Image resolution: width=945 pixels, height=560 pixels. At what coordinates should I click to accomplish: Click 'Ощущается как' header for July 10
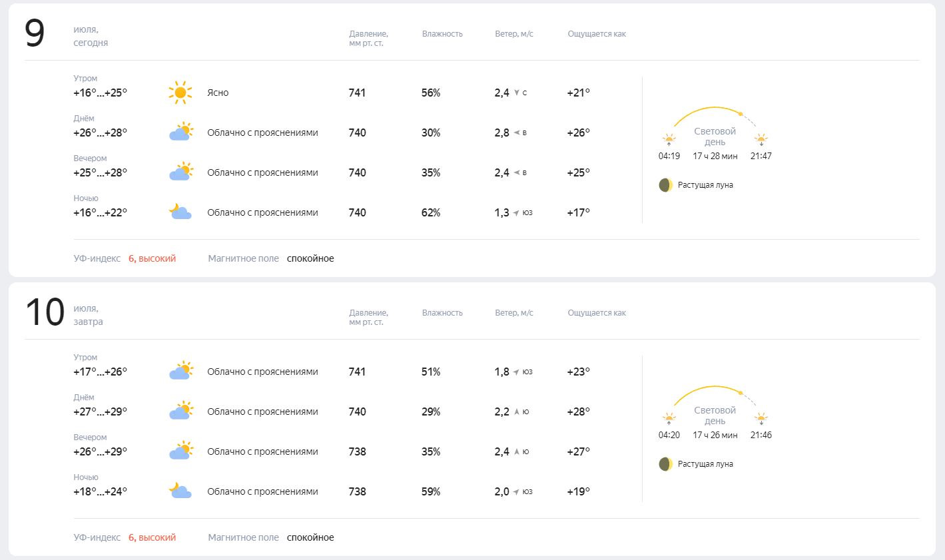click(x=597, y=313)
